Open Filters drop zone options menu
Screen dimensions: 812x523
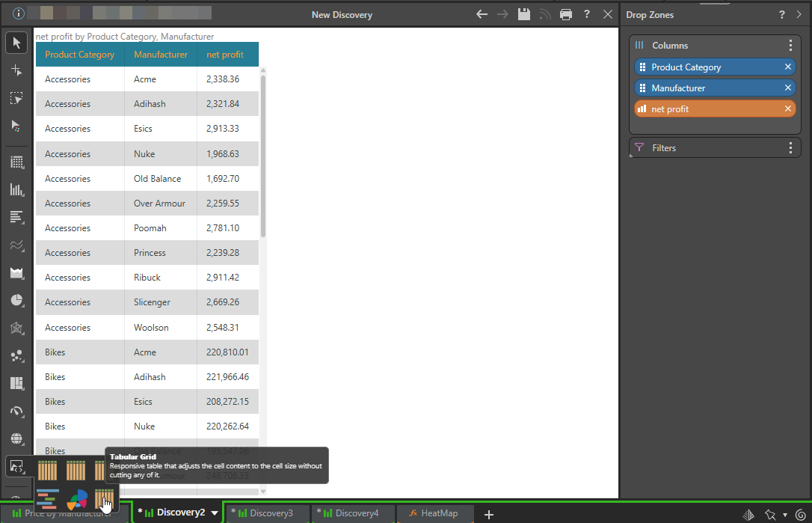click(790, 147)
